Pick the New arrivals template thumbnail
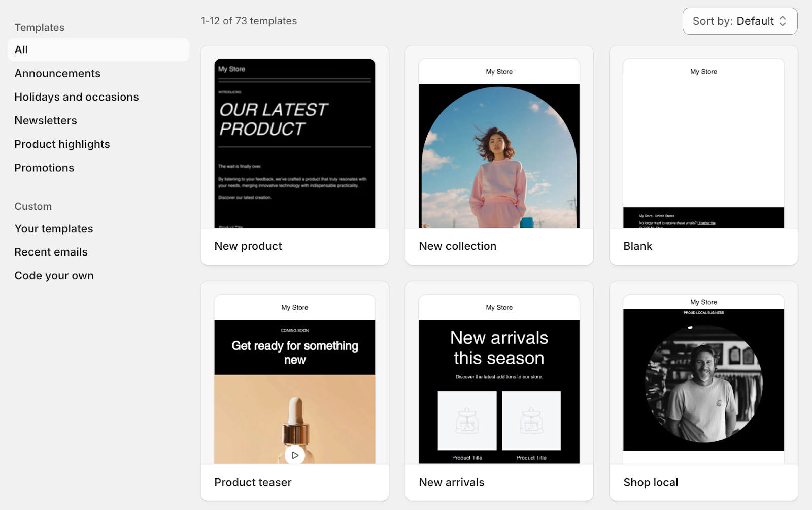The image size is (812, 510). click(x=499, y=379)
